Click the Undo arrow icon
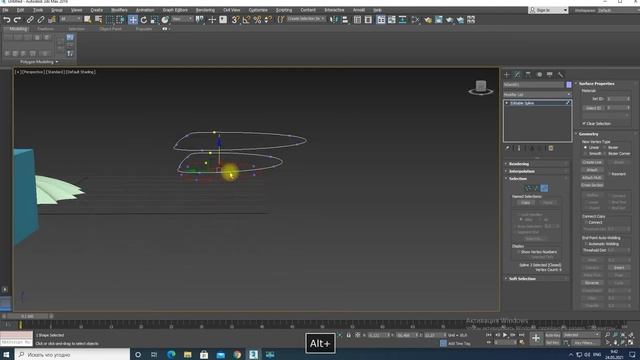The image size is (640, 360). click(x=7, y=20)
